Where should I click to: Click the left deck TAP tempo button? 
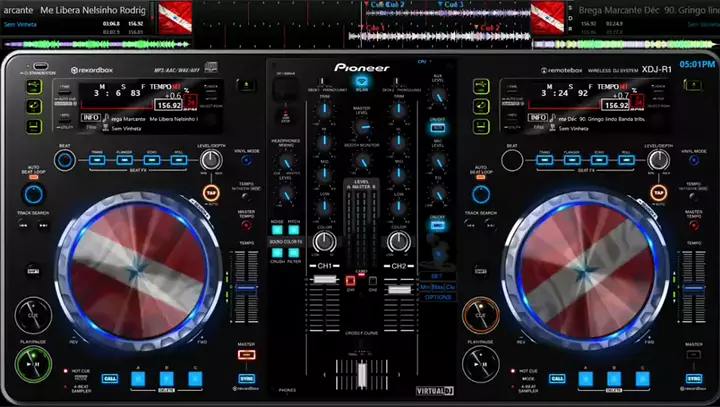(x=211, y=193)
